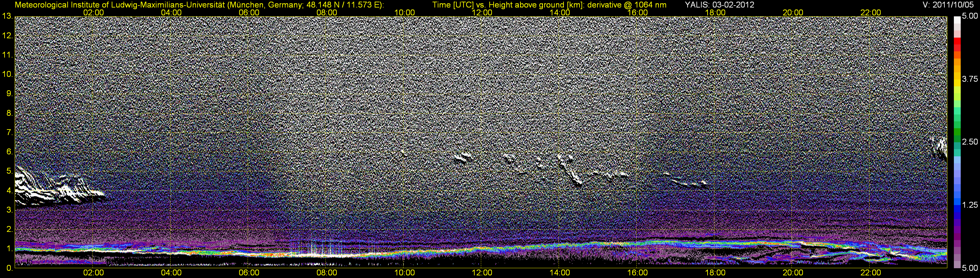
Task: Click the 6 km label on the height axis
Action: [x=9, y=152]
